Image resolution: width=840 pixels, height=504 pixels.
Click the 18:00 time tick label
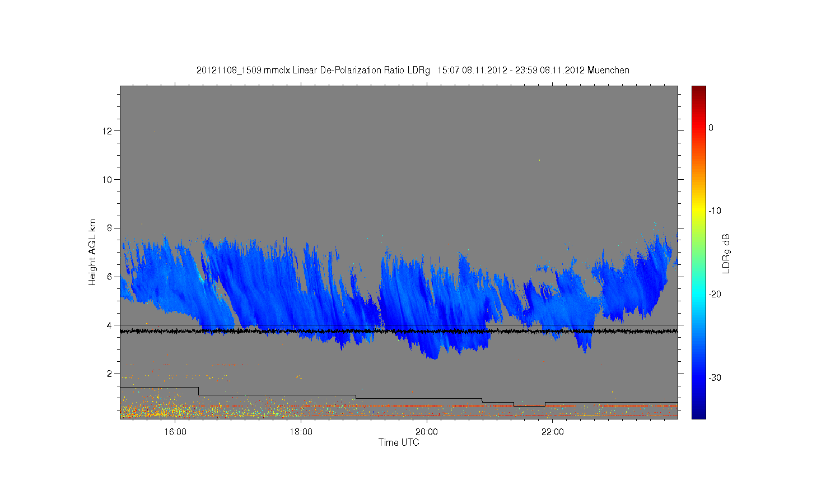[x=301, y=432]
